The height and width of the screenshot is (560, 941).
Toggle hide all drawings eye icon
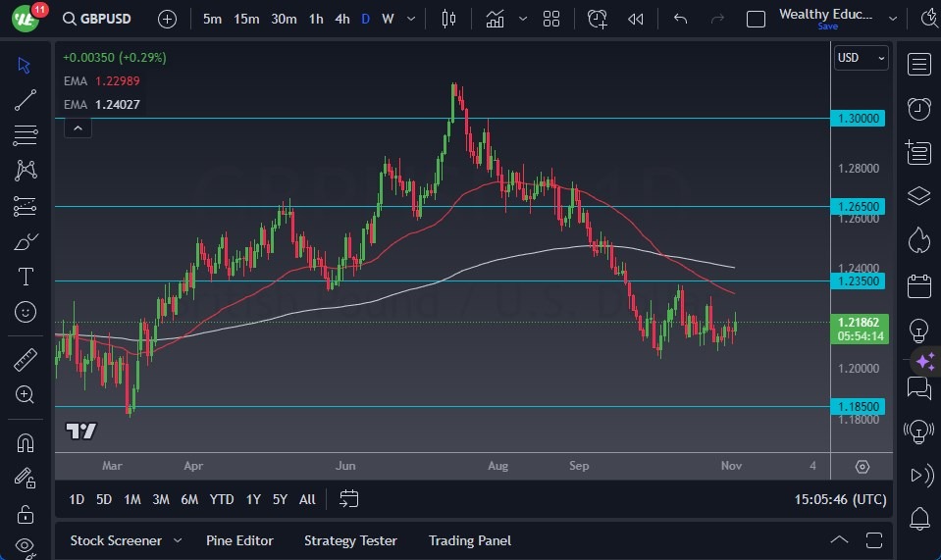(26, 545)
